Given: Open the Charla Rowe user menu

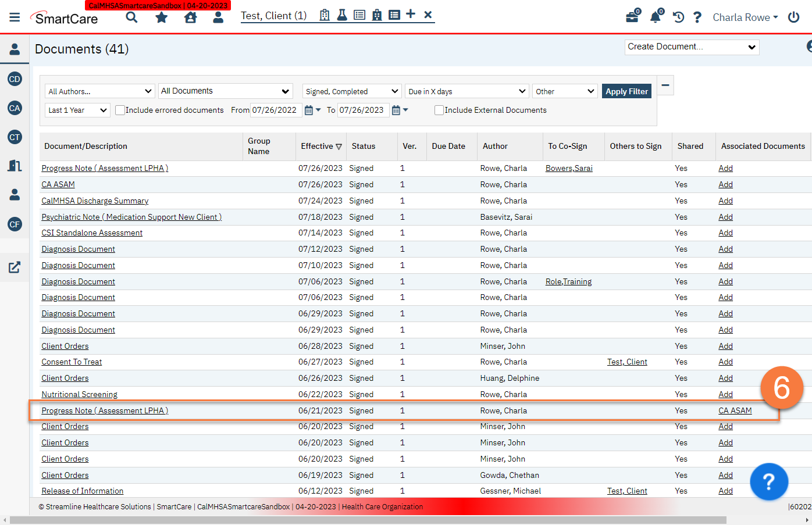Looking at the screenshot, I should click(745, 17).
